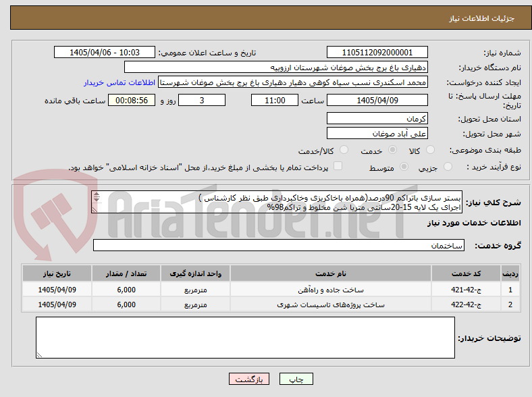This screenshot has height=397, width=532.
Task: Select the کالا/خدمت radio button
Action: click(x=344, y=150)
